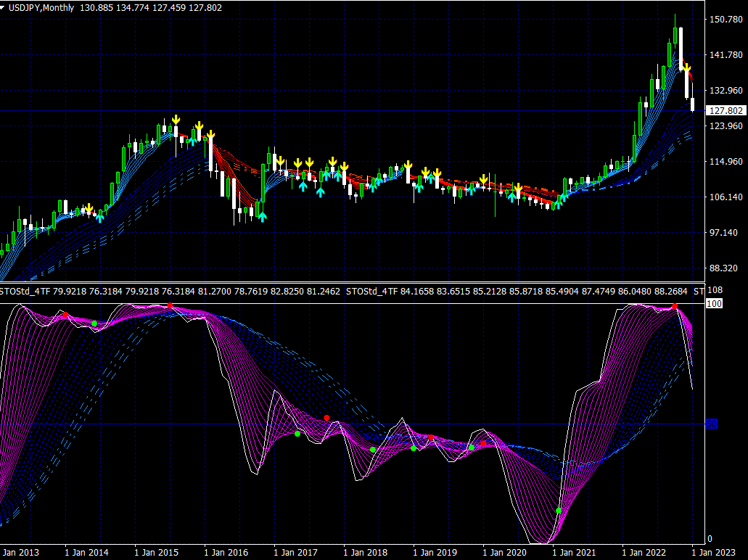This screenshot has width=748, height=560.
Task: Select the first red dot near 1 Jan 2014
Action: pos(65,315)
